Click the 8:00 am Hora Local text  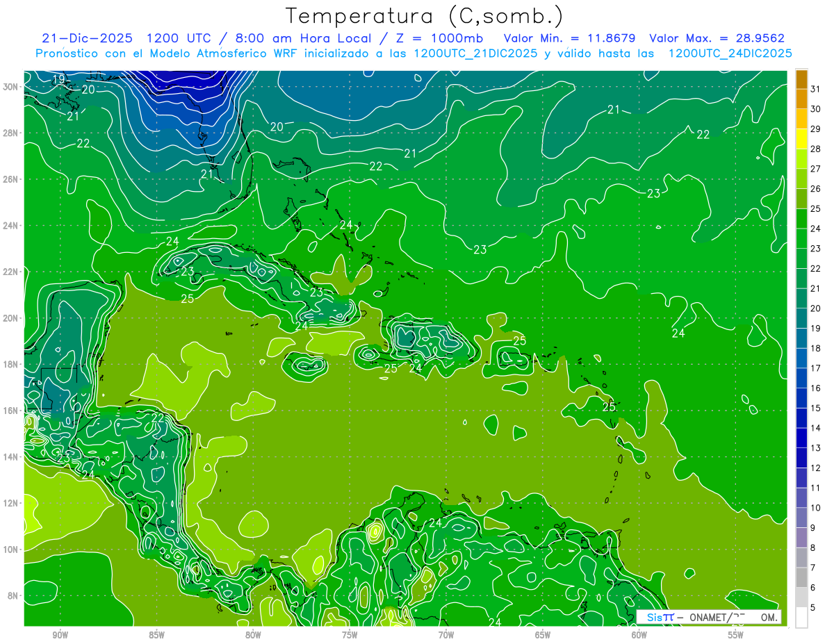click(296, 38)
